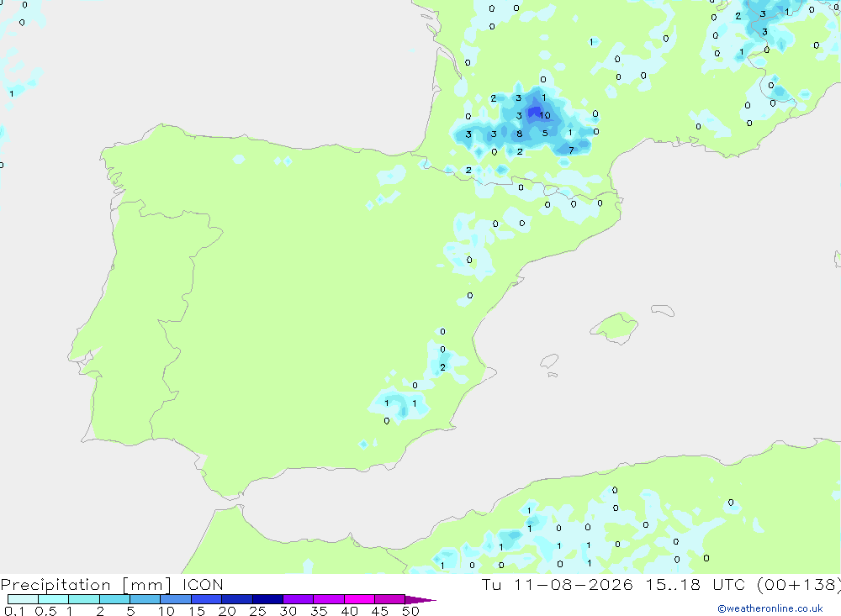Image resolution: width=841 pixels, height=616 pixels.
Task: Click the "10" value on the map over France
Action: [x=544, y=115]
